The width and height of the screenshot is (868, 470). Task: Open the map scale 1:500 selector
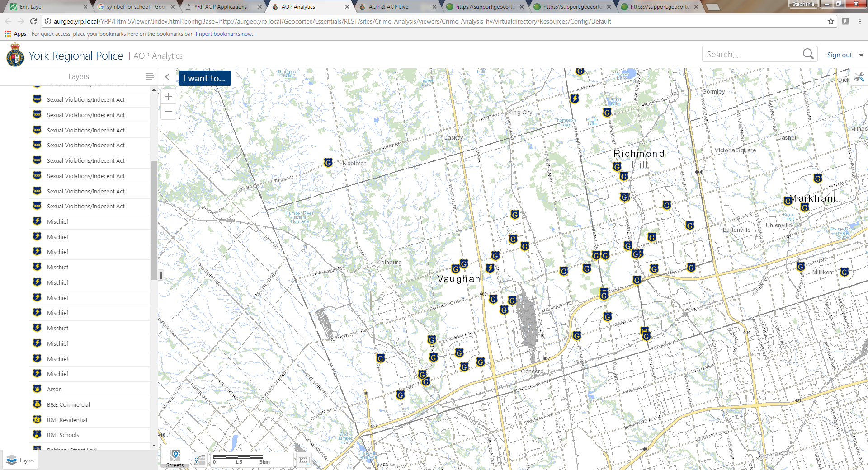[x=303, y=460]
